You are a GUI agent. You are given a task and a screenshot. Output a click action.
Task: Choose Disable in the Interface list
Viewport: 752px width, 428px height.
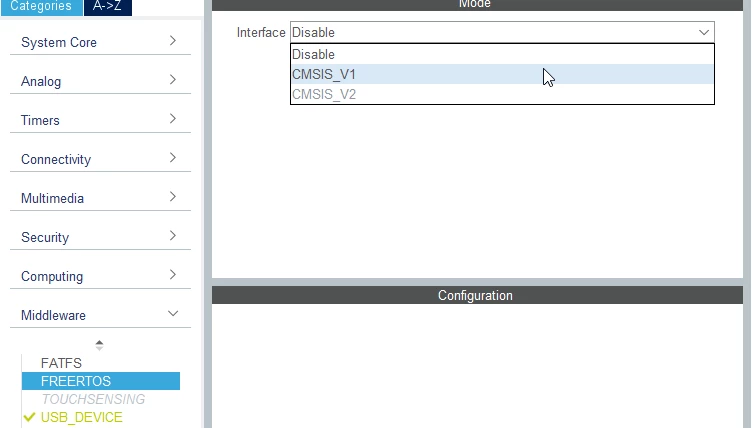502,54
